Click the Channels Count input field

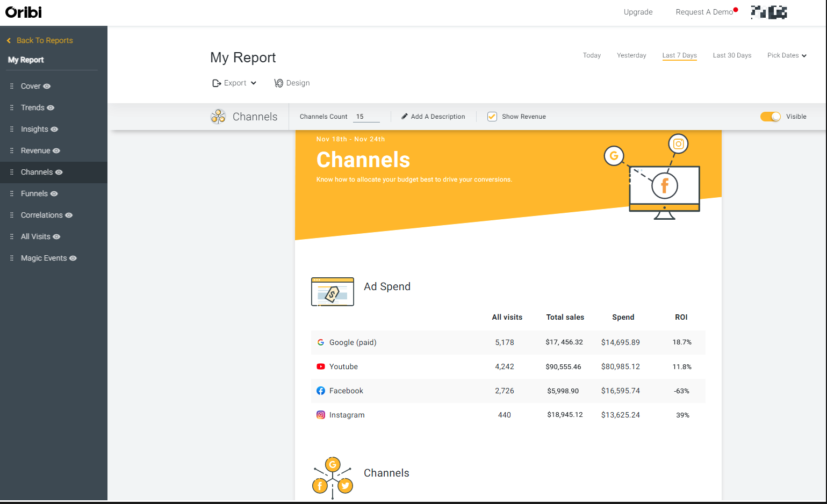coord(366,117)
